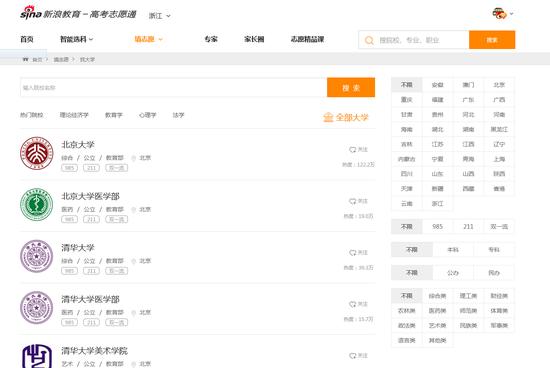Select the 公办 ownership filter
The height and width of the screenshot is (368, 550).
point(453,273)
